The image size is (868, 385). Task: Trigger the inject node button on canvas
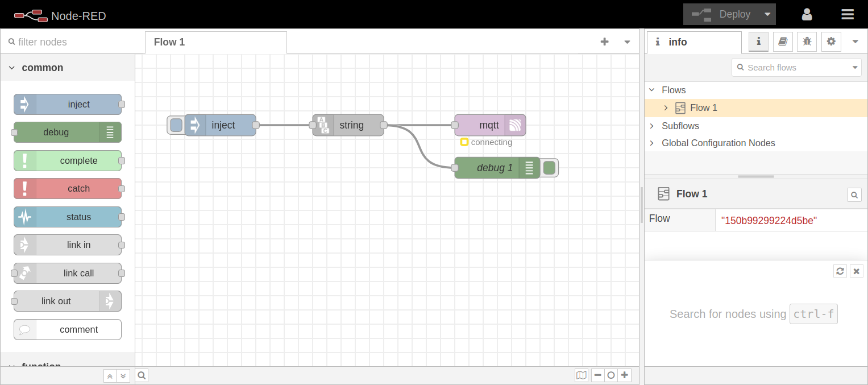(176, 125)
